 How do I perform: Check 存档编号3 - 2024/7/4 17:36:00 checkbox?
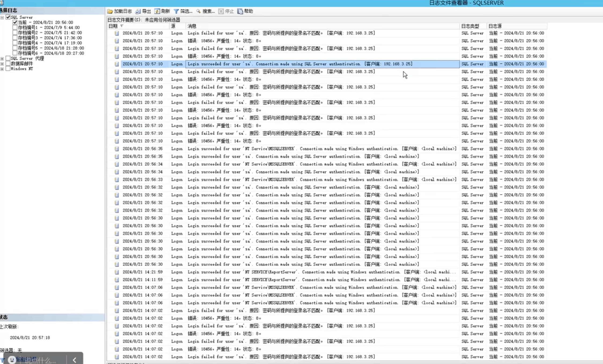pos(15,38)
